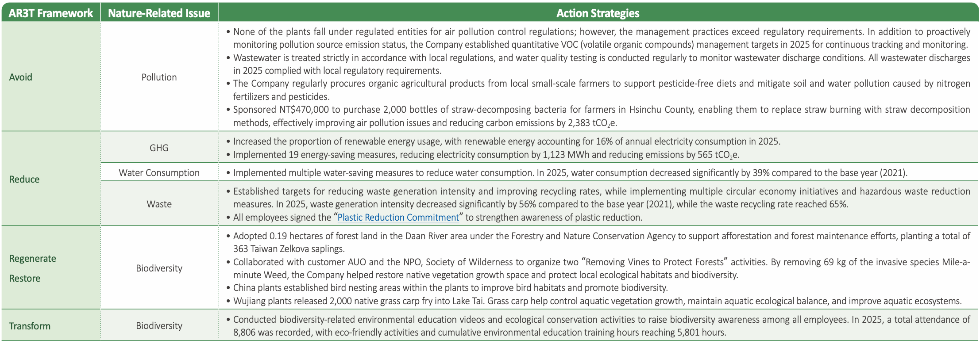980x344 pixels.
Task: Select the Water Consumption issue cell
Action: tap(159, 172)
